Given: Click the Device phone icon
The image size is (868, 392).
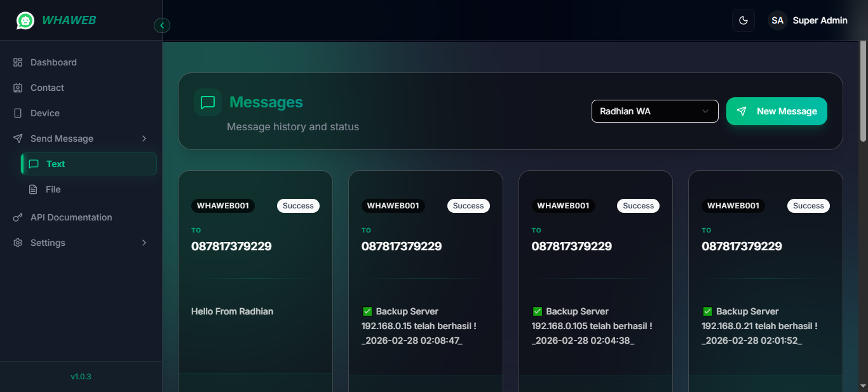Looking at the screenshot, I should tap(18, 112).
